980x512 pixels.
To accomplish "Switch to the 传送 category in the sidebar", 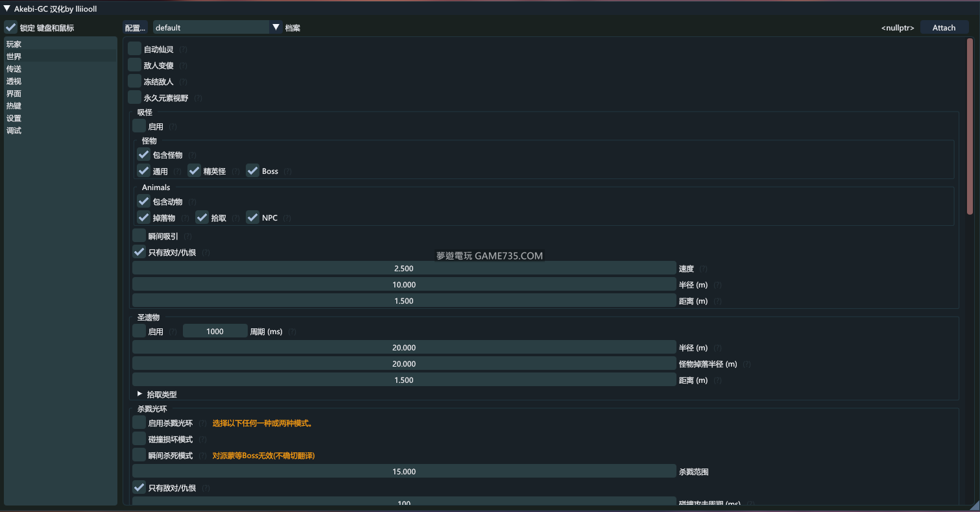I will (x=14, y=69).
